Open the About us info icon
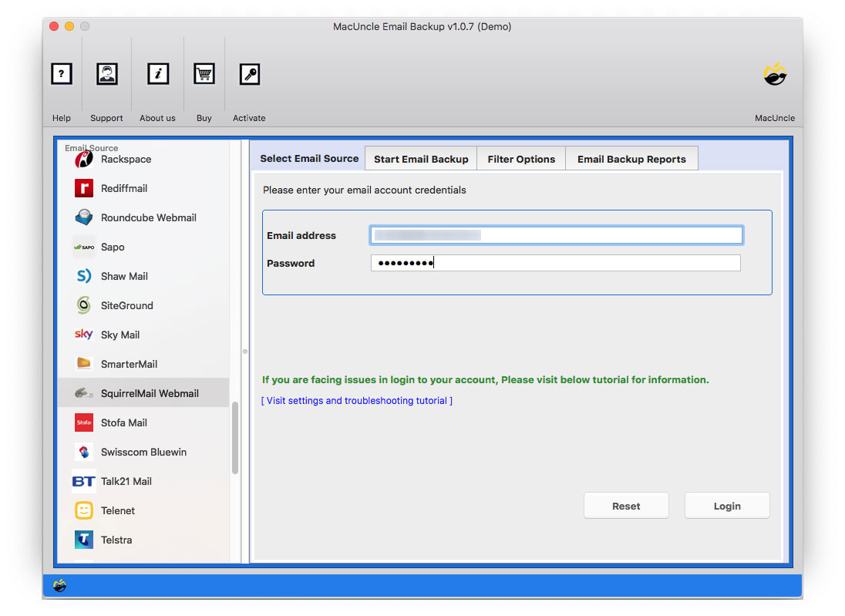The width and height of the screenshot is (845, 616). (x=158, y=74)
